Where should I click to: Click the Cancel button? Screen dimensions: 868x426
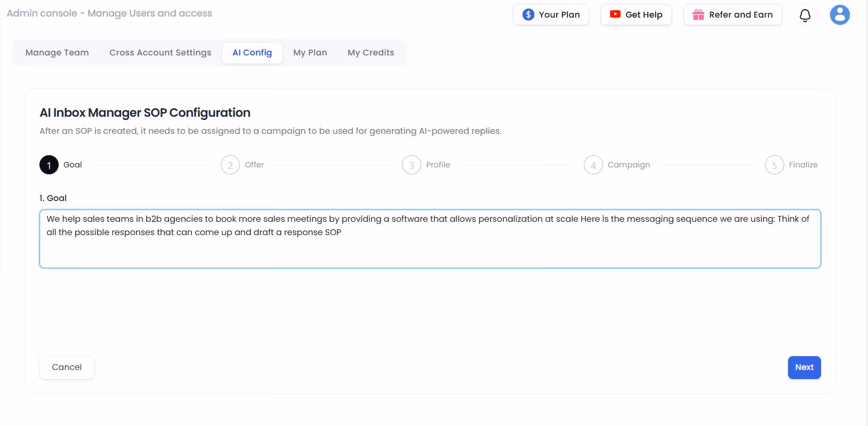67,367
